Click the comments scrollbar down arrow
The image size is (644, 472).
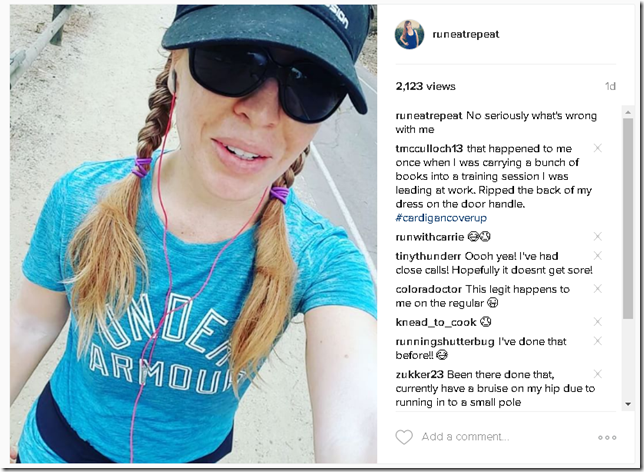(x=628, y=404)
